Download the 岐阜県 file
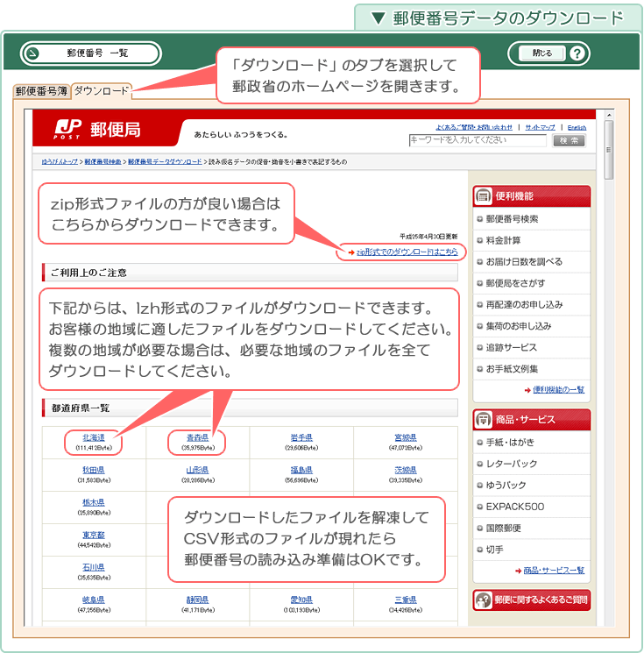This screenshot has height=653, width=644. click(x=94, y=600)
